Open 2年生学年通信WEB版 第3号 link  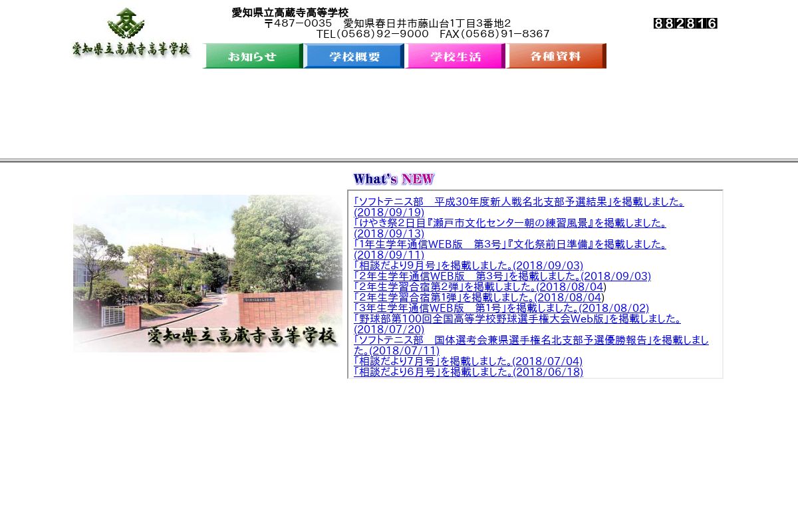[502, 276]
